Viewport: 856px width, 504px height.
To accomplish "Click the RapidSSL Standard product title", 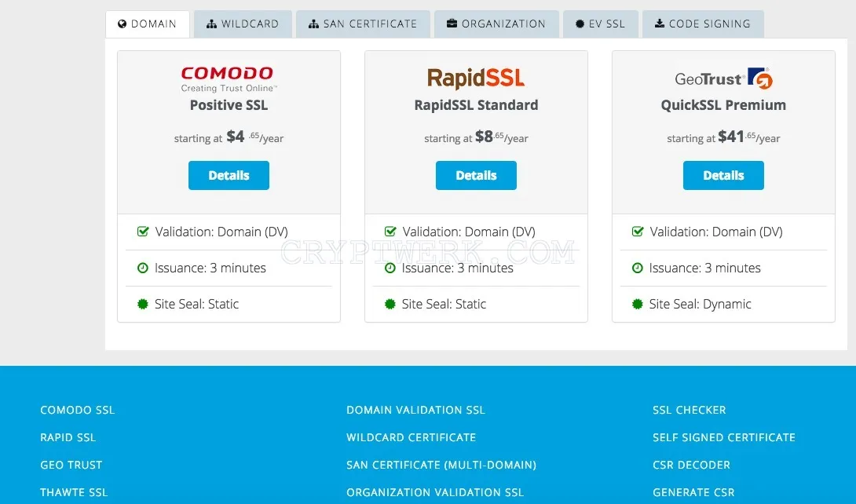I will click(x=476, y=105).
